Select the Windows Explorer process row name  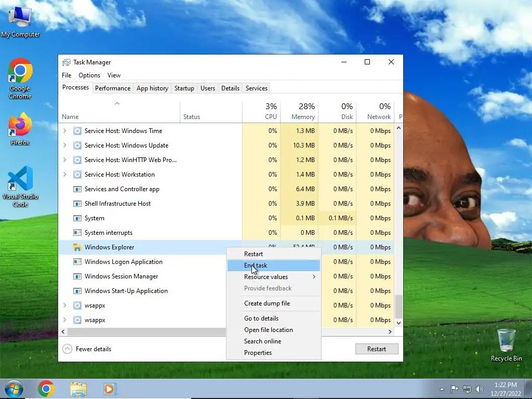pyautogui.click(x=109, y=247)
